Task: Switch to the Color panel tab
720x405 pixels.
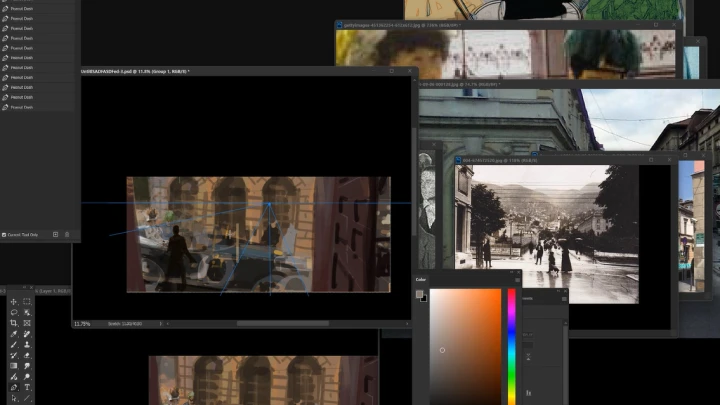Action: 421,280
